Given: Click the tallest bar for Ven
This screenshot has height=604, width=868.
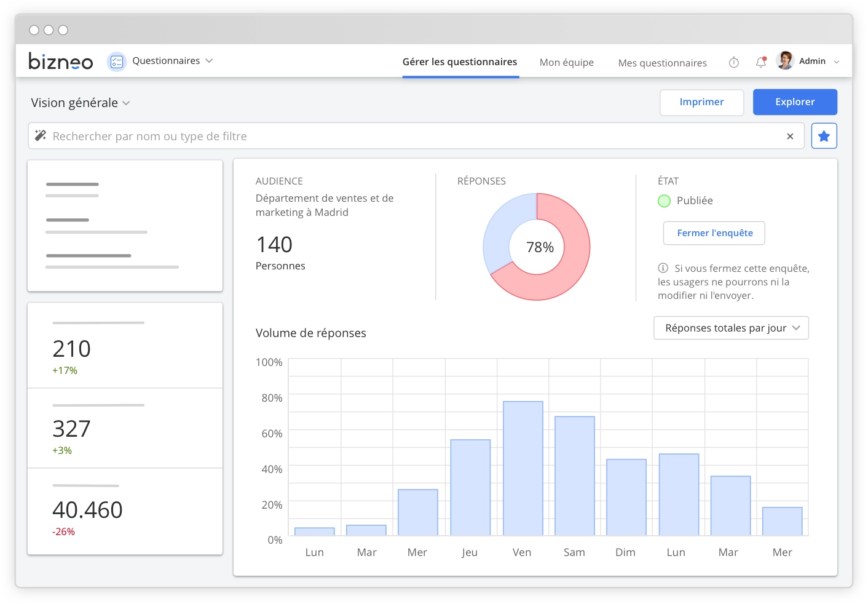Looking at the screenshot, I should (523, 469).
